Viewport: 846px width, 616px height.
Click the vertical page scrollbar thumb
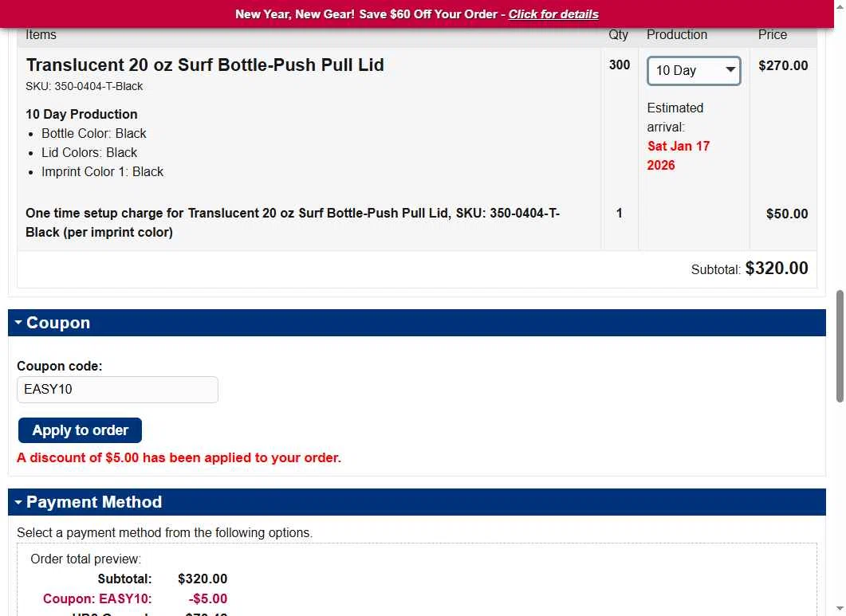[840, 347]
